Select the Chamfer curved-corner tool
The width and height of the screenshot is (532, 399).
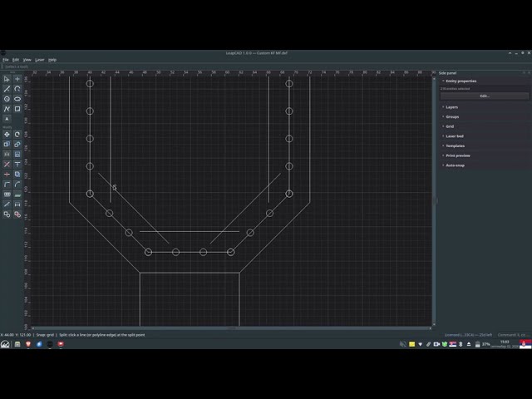pyautogui.click(x=17, y=185)
